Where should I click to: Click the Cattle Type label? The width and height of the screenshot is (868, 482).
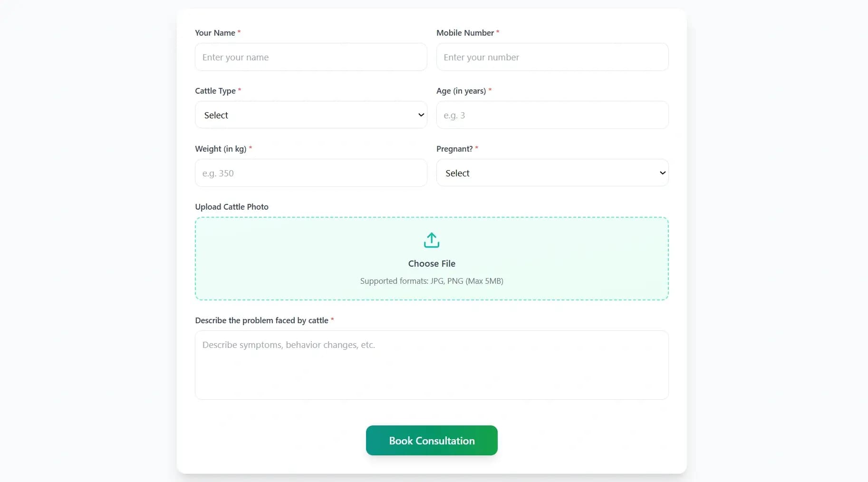coord(215,91)
